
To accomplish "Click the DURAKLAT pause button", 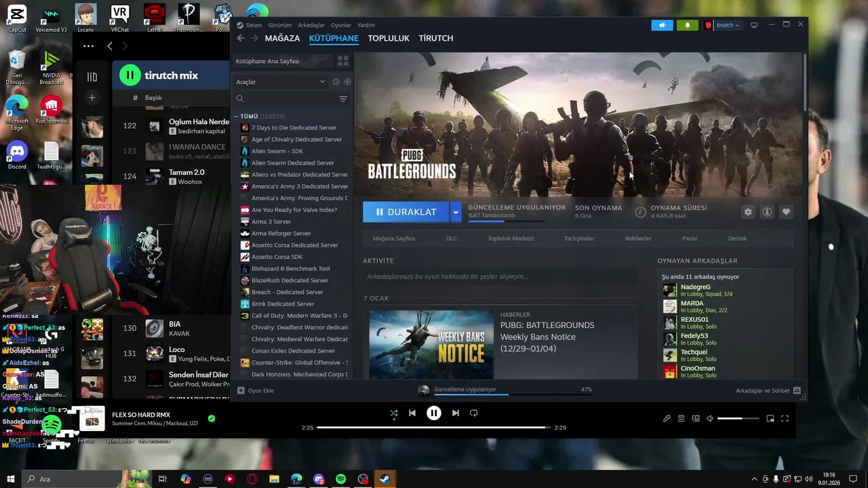I will tap(406, 212).
